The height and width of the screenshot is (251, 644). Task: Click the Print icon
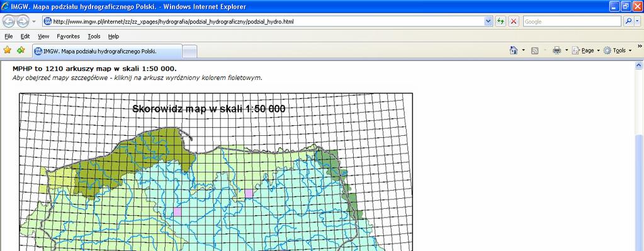tap(557, 50)
